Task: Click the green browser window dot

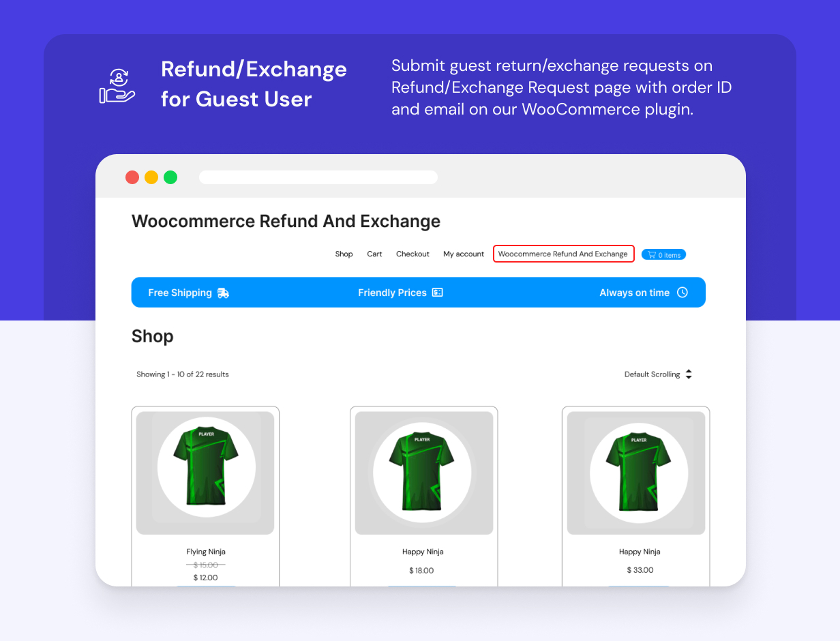Action: click(x=170, y=177)
